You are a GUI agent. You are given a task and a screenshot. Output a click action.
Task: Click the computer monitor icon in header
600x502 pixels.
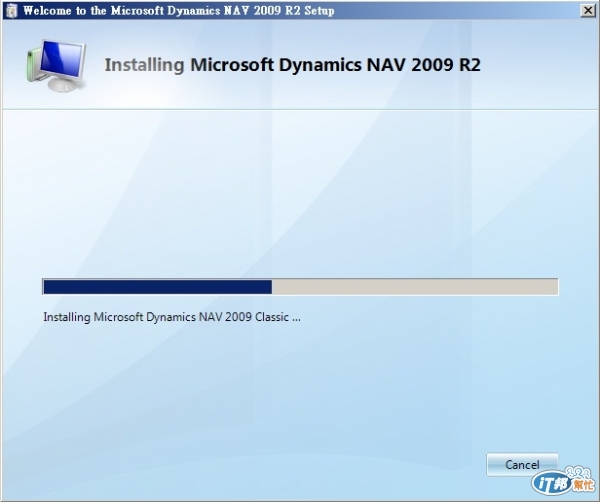[x=57, y=65]
